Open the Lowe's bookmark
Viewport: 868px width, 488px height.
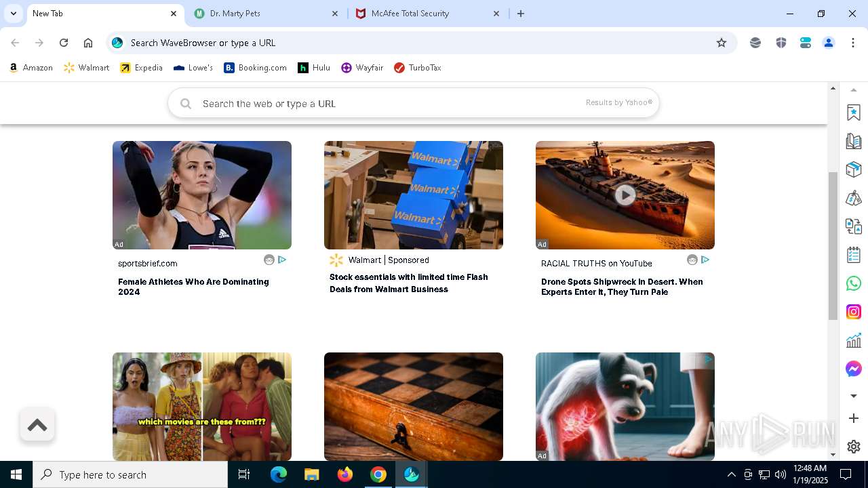pyautogui.click(x=193, y=68)
